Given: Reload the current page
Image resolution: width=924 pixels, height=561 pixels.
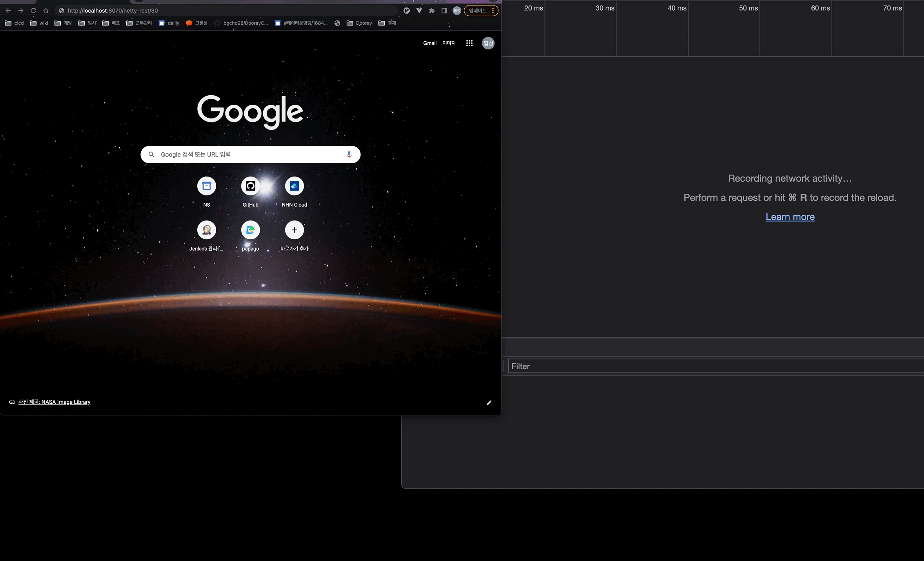Looking at the screenshot, I should click(x=33, y=11).
